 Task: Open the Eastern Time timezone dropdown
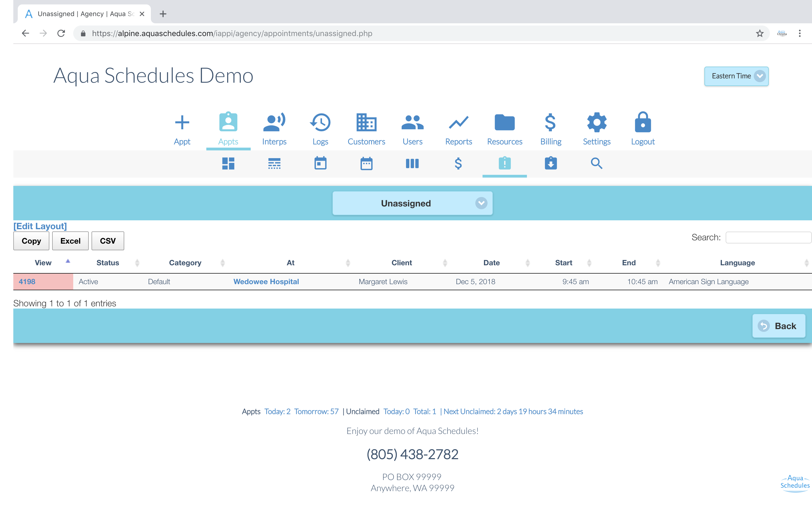(736, 76)
